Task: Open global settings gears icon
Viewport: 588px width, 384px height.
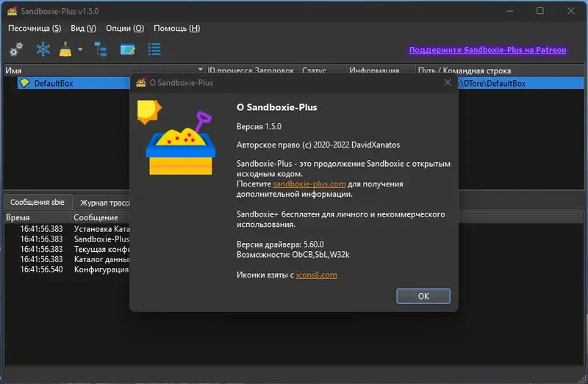Action: pyautogui.click(x=16, y=49)
